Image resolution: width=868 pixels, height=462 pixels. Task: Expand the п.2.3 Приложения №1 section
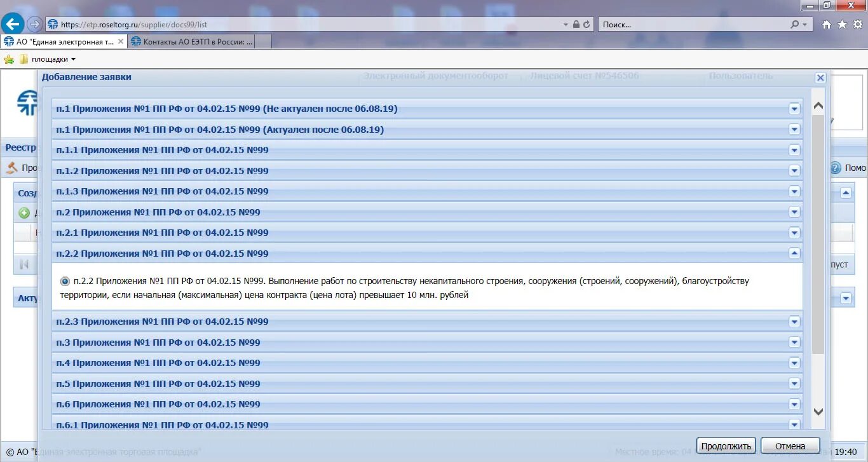point(794,322)
